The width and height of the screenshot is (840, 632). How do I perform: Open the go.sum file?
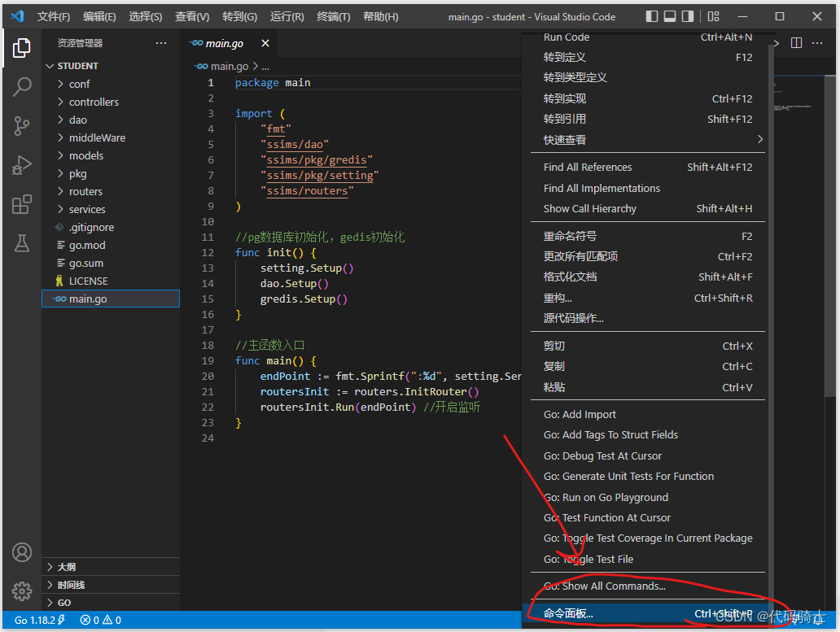[x=111, y=263]
